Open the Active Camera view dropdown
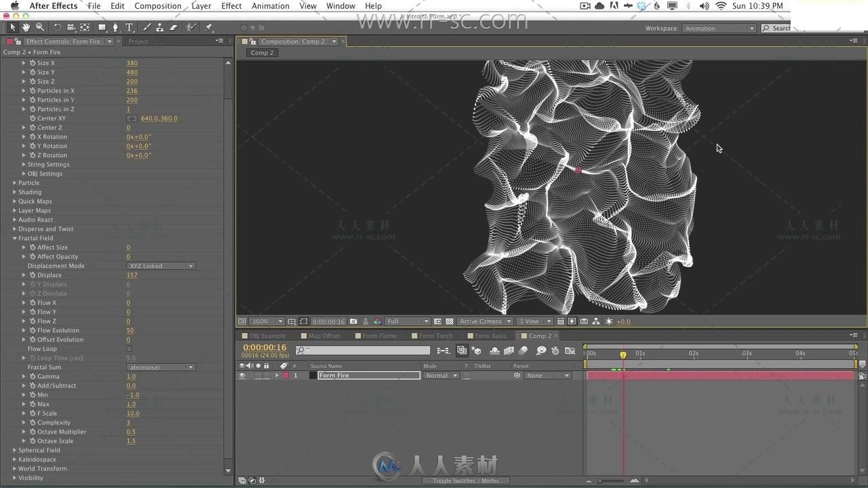Screen dimensions: 868x488 pyautogui.click(x=485, y=321)
